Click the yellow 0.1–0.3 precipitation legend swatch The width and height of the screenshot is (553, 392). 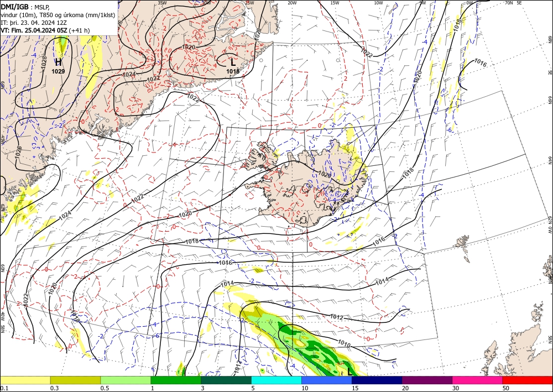(x=25, y=380)
